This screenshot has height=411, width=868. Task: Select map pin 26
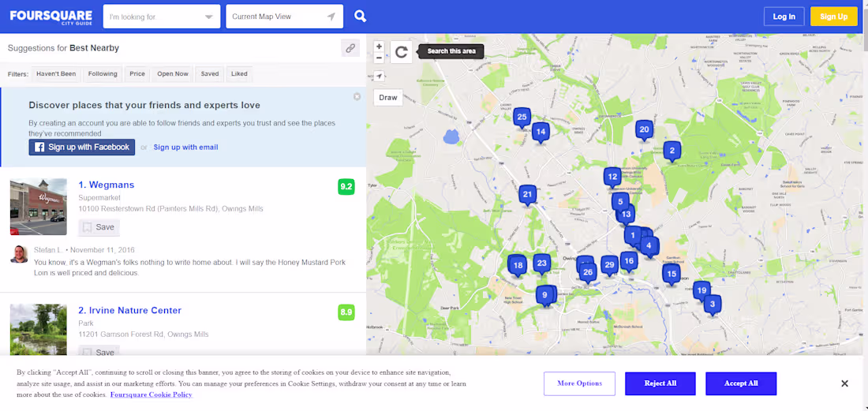point(588,273)
